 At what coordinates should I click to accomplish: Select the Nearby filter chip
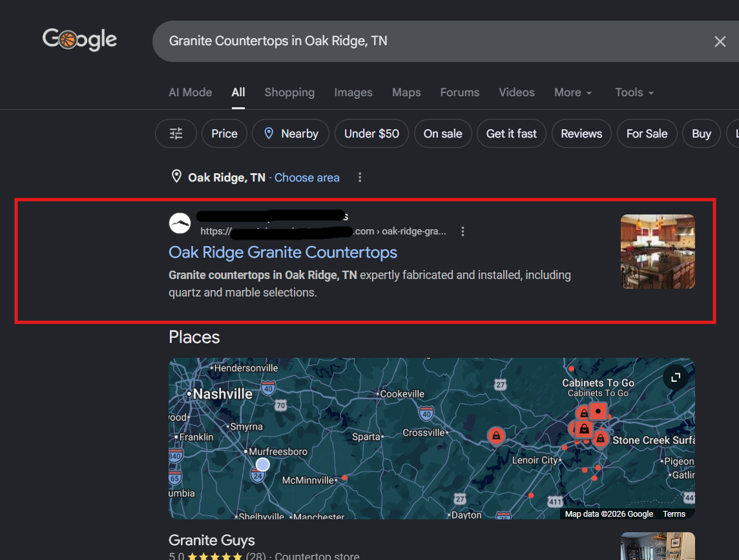pos(291,134)
